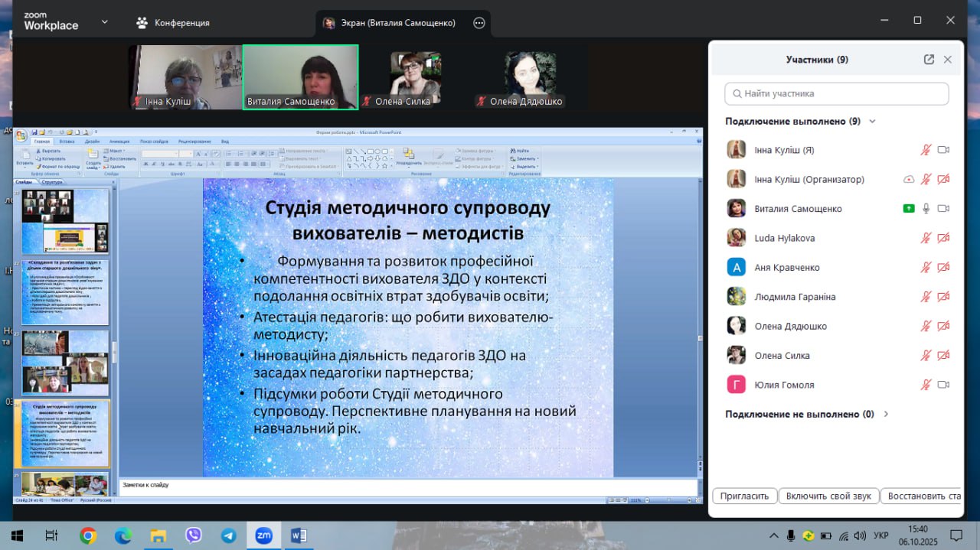Open the Office button in the shared PowerPoint
Viewport: 980px width, 550px height.
[21, 135]
